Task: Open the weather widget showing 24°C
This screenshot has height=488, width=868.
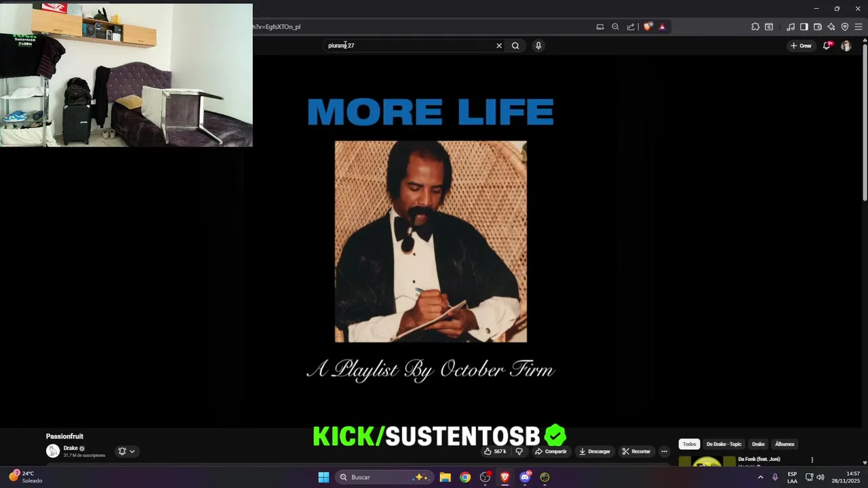Action: tap(26, 477)
